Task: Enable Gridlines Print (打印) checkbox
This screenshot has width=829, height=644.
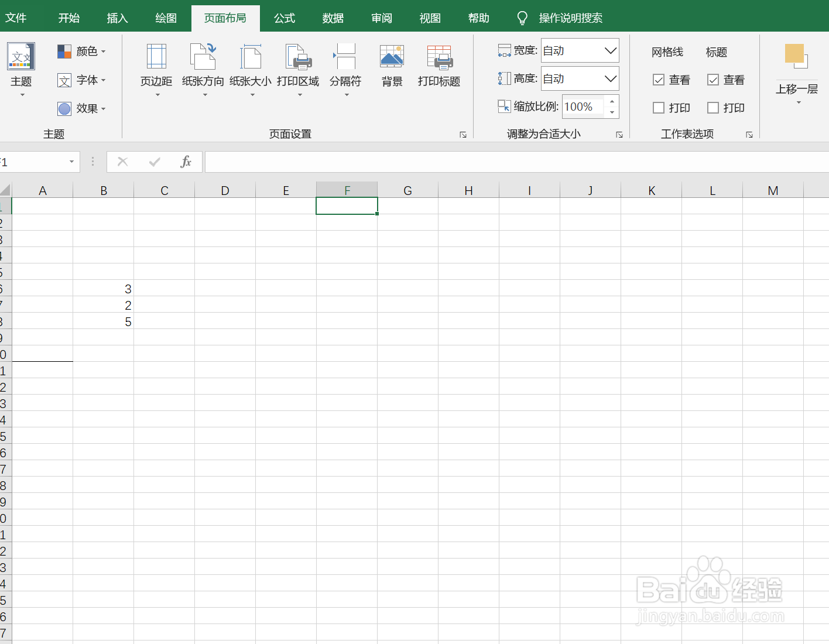Action: click(659, 108)
